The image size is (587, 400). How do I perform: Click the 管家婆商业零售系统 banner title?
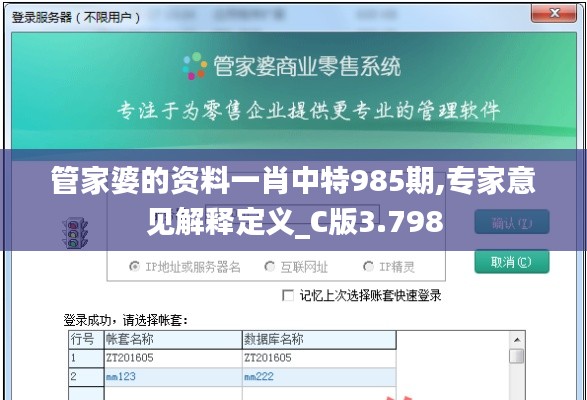coord(307,66)
